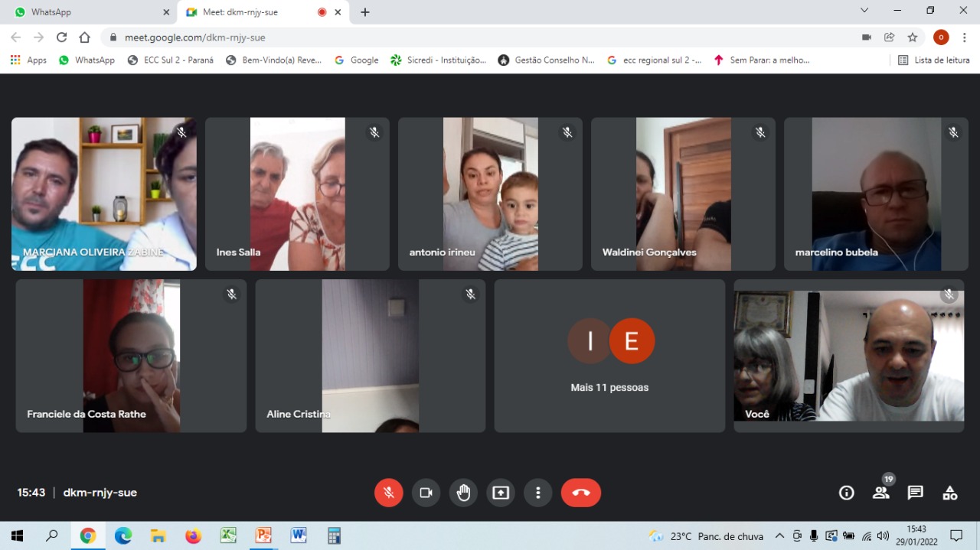This screenshot has width=980, height=550.
Task: Raise hand in the meeting
Action: pos(464,493)
